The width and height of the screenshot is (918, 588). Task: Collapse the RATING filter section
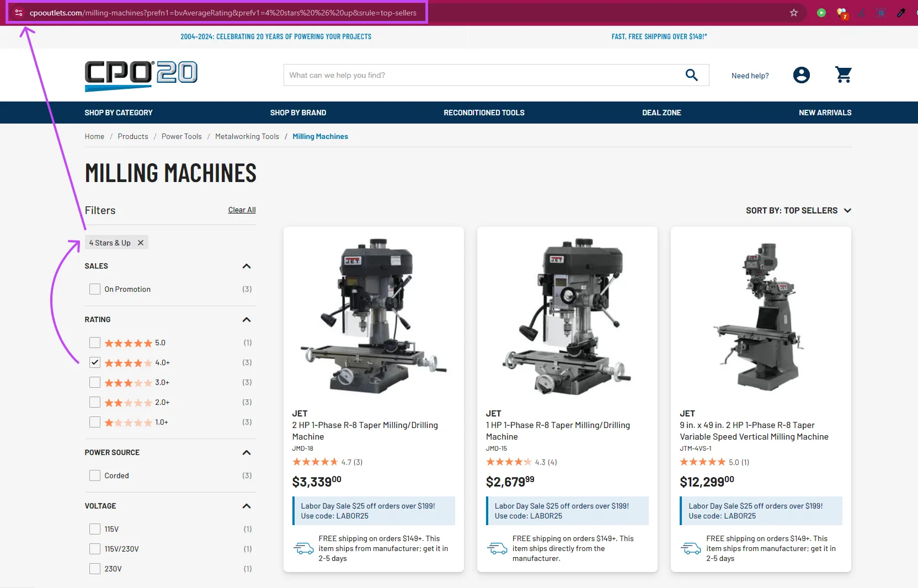tap(246, 320)
